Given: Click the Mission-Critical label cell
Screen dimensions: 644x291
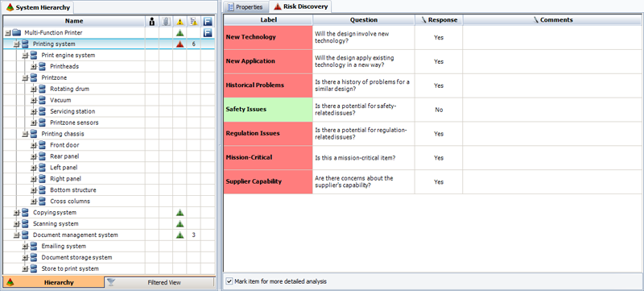Looking at the screenshot, I should click(268, 158).
